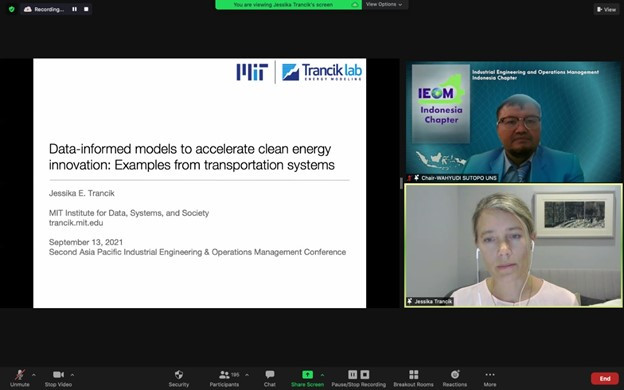Click 'September 13, 2021' date text

click(x=86, y=242)
